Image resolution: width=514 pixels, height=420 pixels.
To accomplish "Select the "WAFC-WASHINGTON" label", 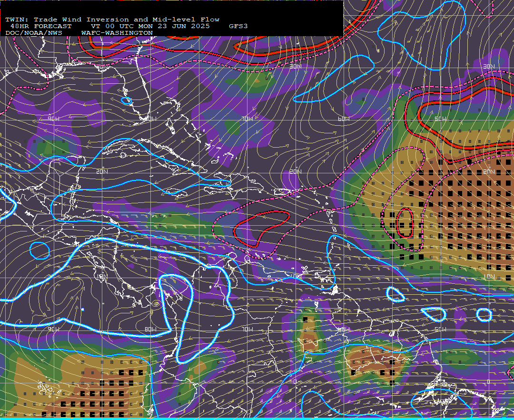I will (x=117, y=33).
